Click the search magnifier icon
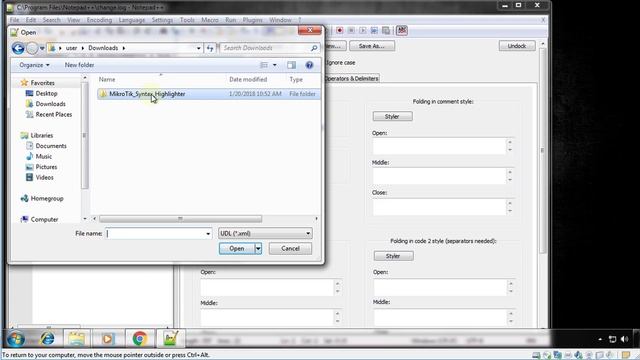 pos(314,48)
